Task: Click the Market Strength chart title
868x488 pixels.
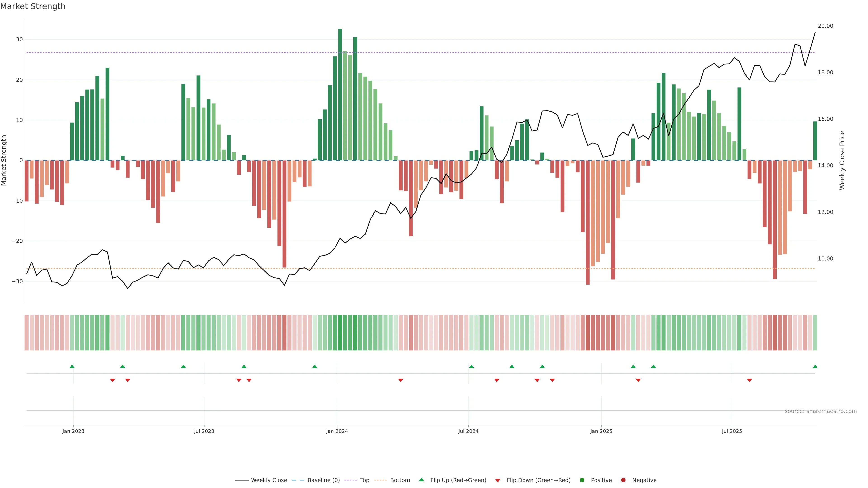Action: tap(33, 6)
